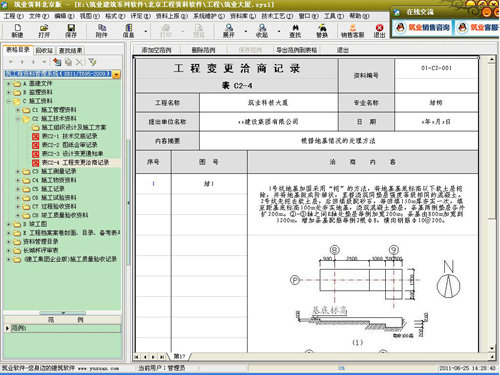Click the add-table icon in tree toolbar
Screen dimensions: 500x375
[x=57, y=62]
